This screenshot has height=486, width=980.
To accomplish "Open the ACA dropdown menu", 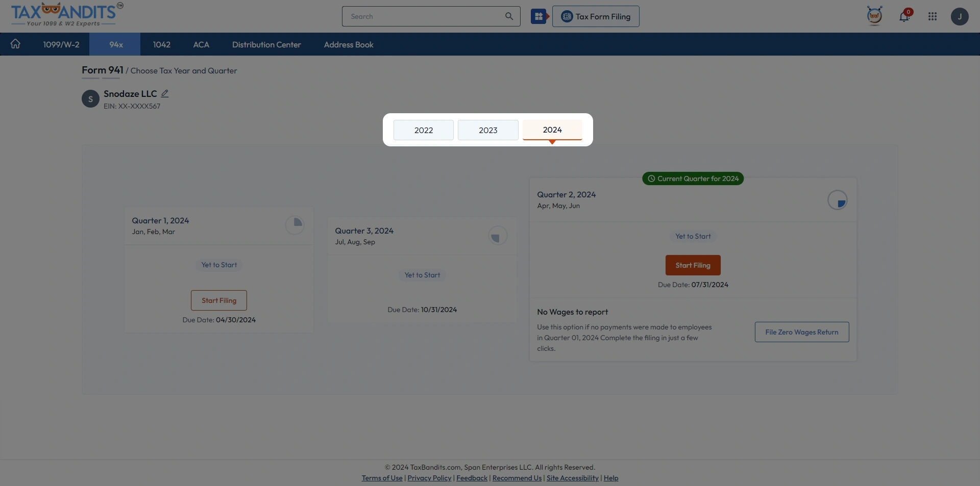I will (x=201, y=44).
